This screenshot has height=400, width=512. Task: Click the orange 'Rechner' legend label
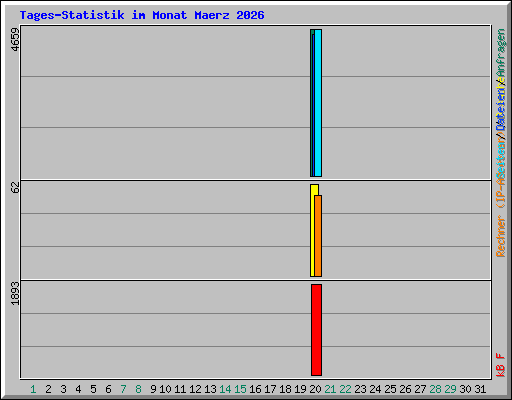501,236
